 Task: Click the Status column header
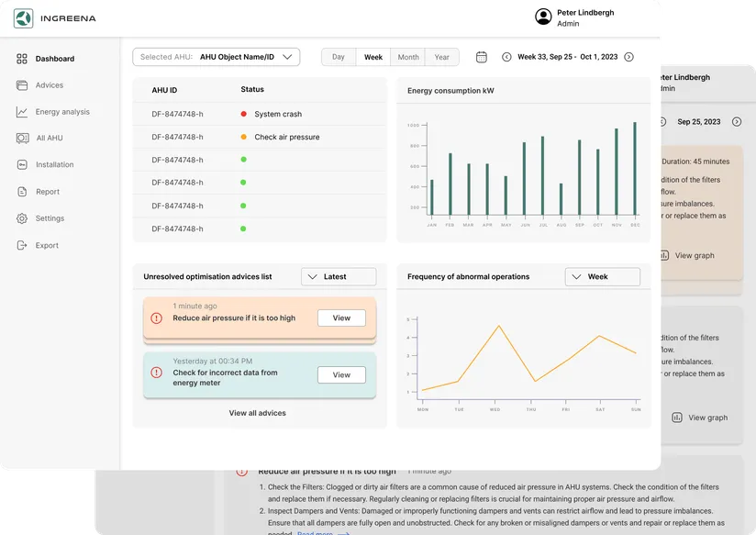click(x=252, y=89)
